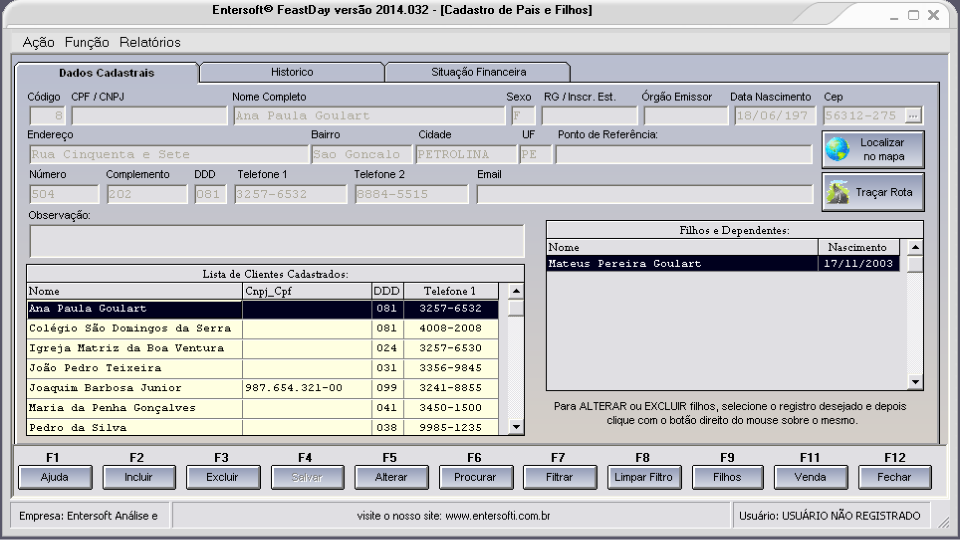The width and height of the screenshot is (960, 540).
Task: Click Nascimento column header in Filhos list
Action: [x=858, y=247]
